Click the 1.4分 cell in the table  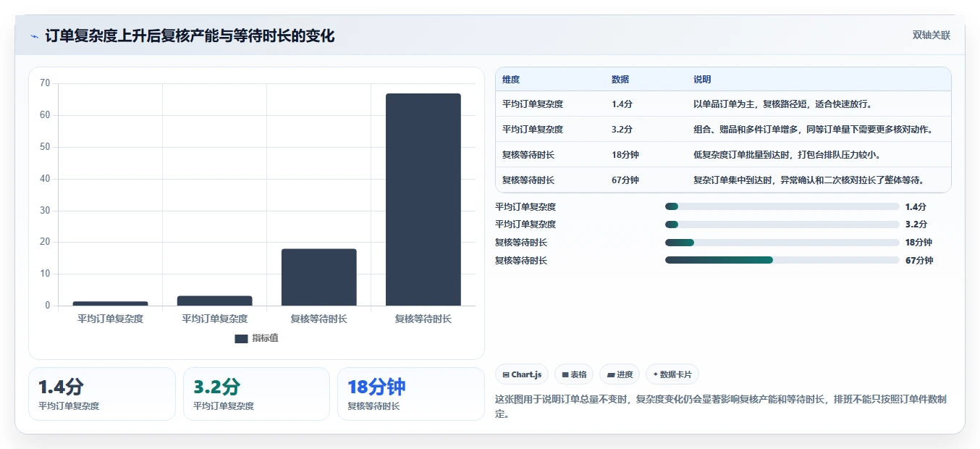pyautogui.click(x=622, y=104)
